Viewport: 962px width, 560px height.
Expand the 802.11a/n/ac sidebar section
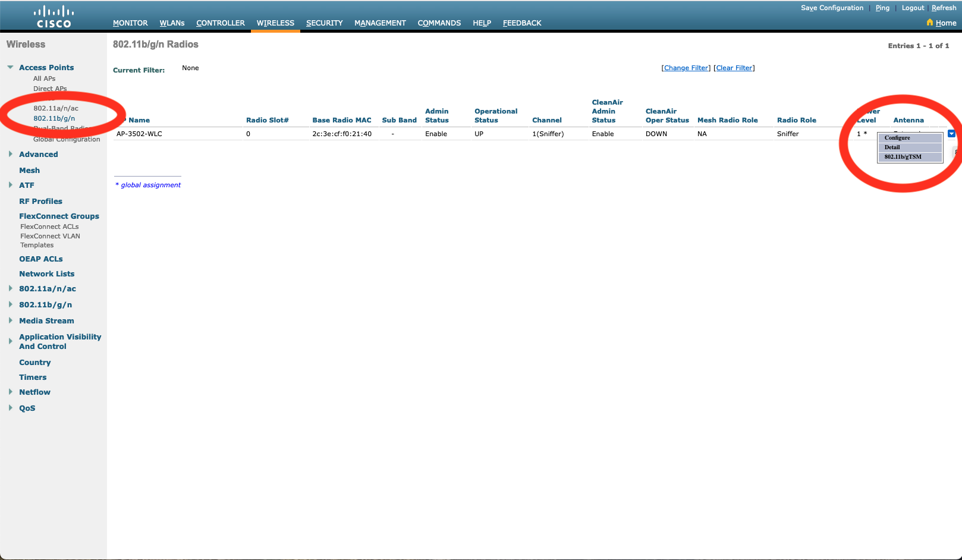[10, 288]
